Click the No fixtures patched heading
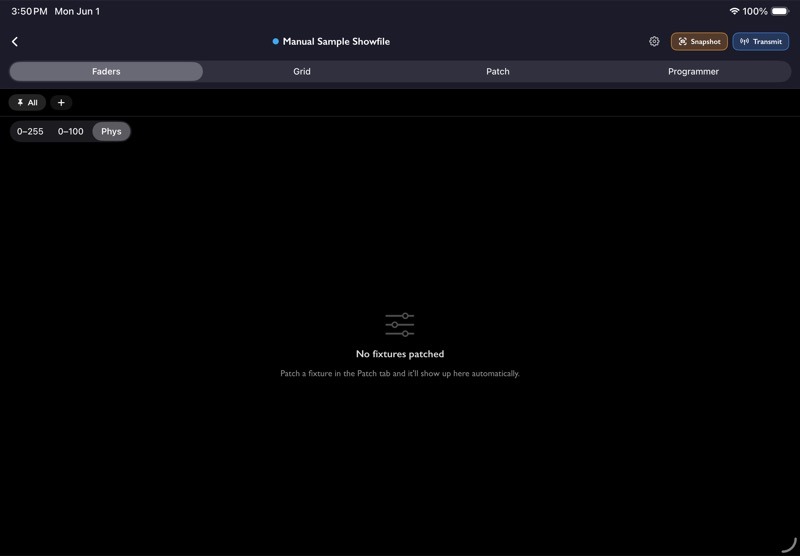This screenshot has height=556, width=800. coord(400,354)
